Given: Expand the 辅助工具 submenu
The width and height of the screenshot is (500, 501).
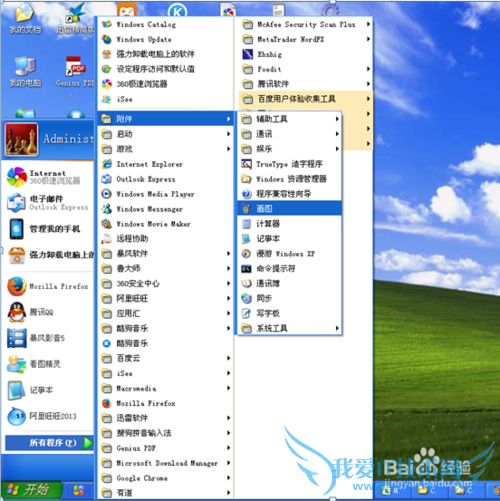Looking at the screenshot, I should (289, 119).
